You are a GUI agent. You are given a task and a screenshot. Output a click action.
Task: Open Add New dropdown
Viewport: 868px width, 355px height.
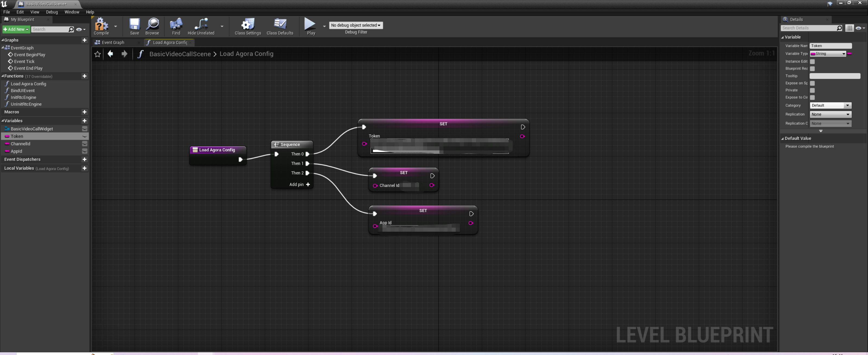[16, 29]
